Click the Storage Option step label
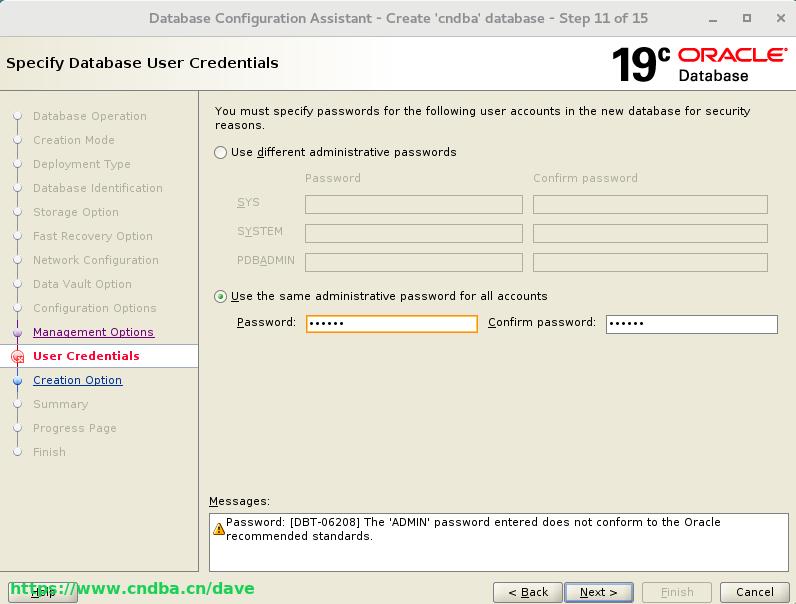This screenshot has height=604, width=796. click(x=76, y=212)
